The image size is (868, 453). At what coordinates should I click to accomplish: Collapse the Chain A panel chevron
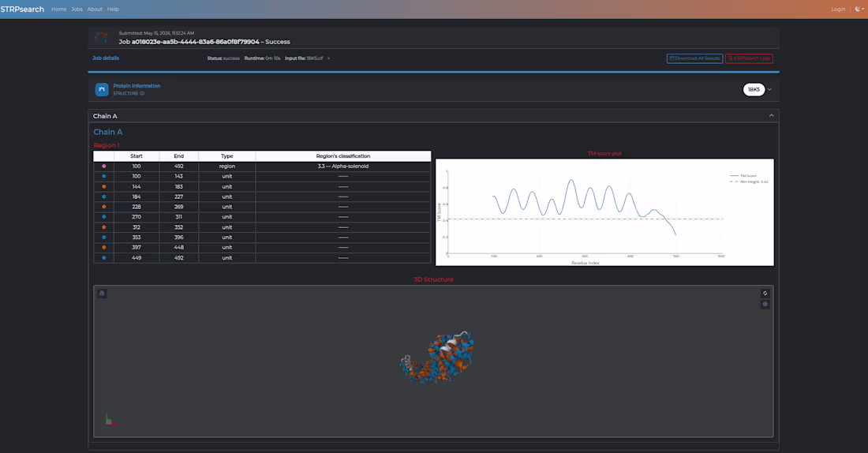(771, 116)
